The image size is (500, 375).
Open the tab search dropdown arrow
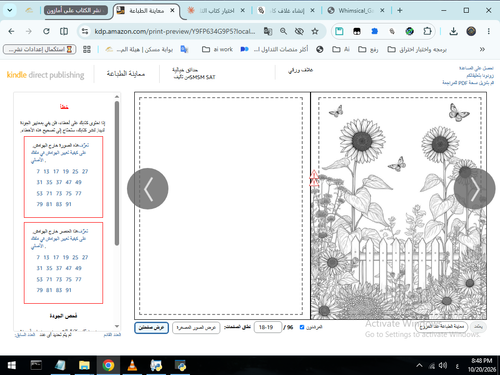point(10,10)
